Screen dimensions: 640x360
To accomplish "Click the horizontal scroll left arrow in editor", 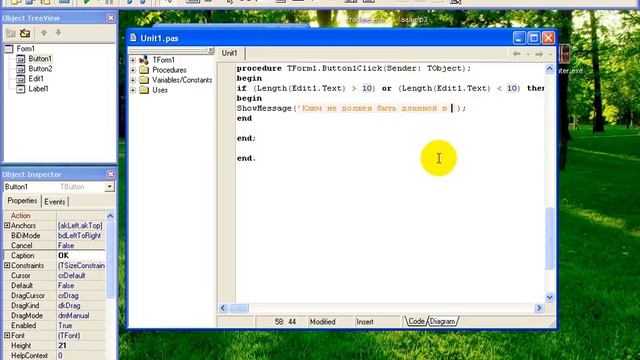I will (223, 308).
